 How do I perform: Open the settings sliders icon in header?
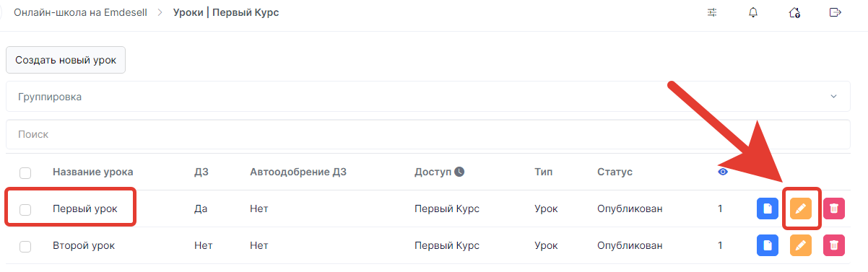713,12
